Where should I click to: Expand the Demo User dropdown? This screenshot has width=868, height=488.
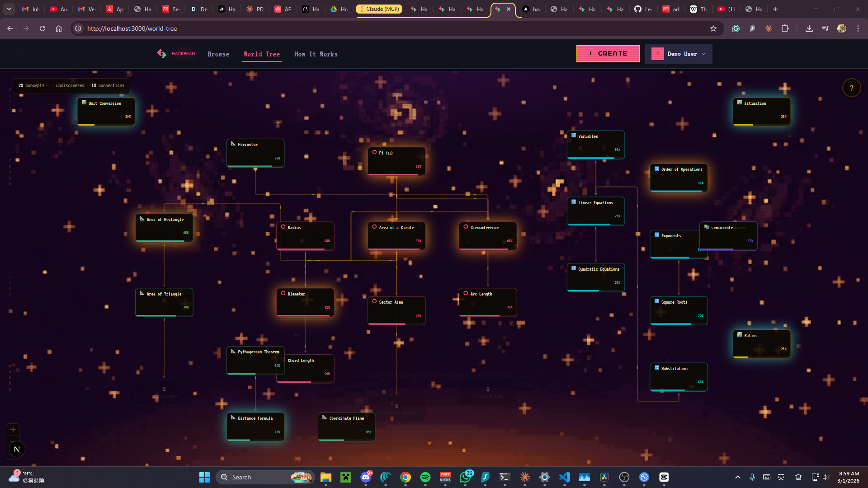pos(679,54)
